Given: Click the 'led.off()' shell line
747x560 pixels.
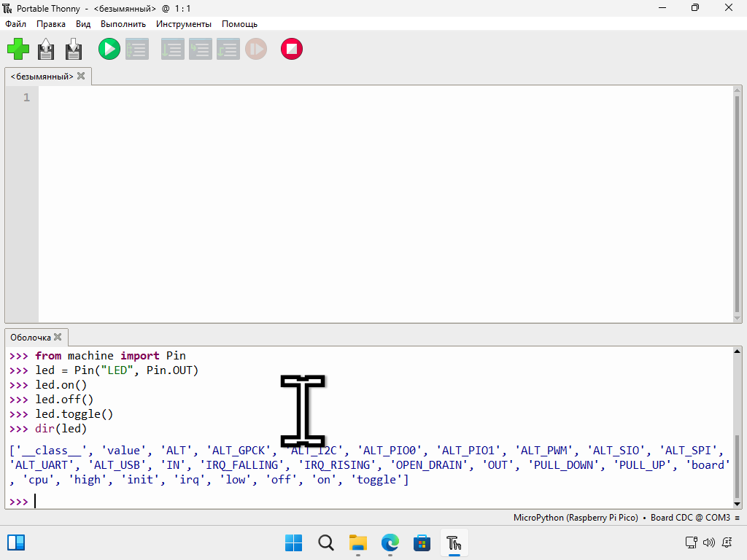Looking at the screenshot, I should pos(64,400).
